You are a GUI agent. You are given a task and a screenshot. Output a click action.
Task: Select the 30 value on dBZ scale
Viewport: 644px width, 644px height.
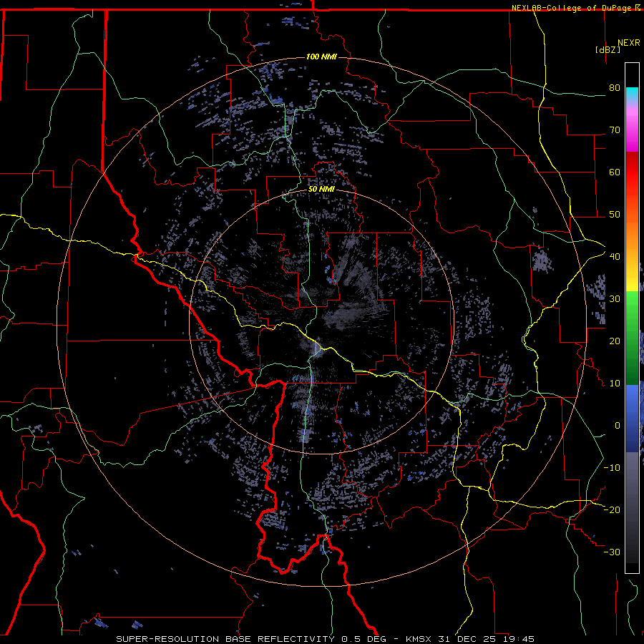614,299
